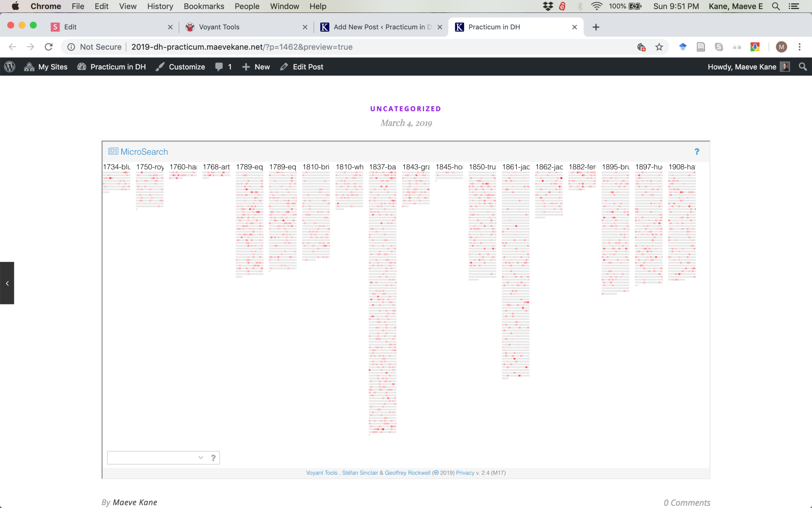This screenshot has height=508, width=812.
Task: Open the Voyant Tools footer link
Action: click(x=321, y=473)
